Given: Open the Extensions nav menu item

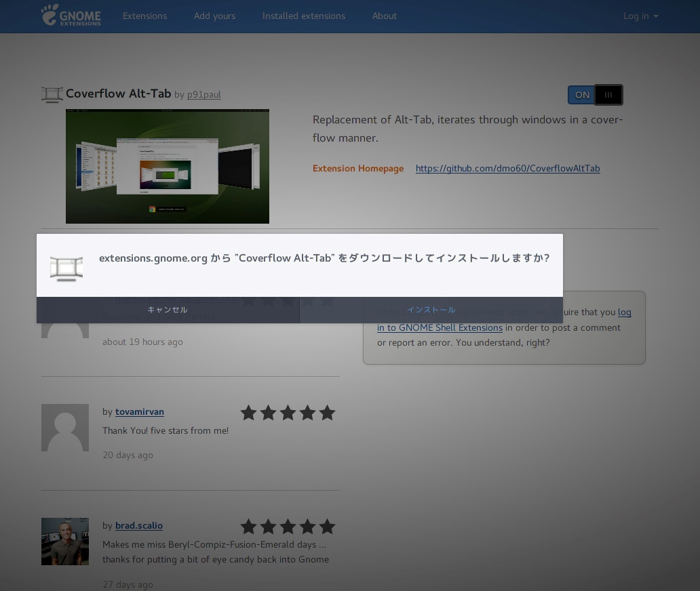Looking at the screenshot, I should coord(144,16).
